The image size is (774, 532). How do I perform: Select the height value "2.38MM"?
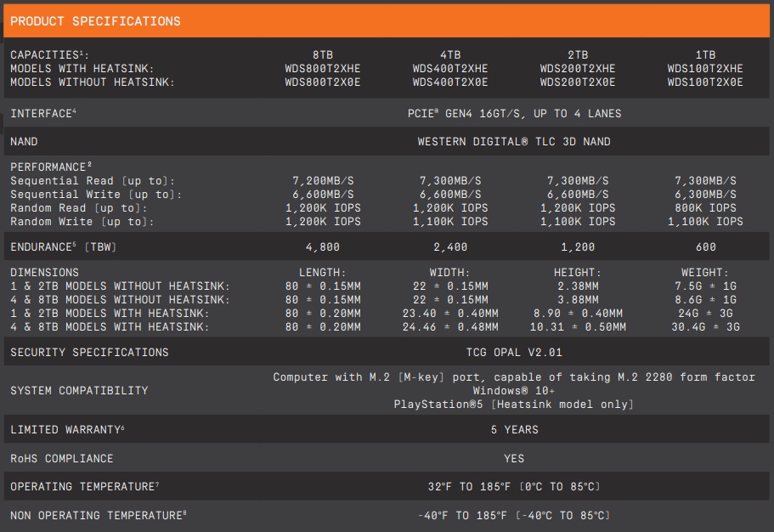coord(578,286)
